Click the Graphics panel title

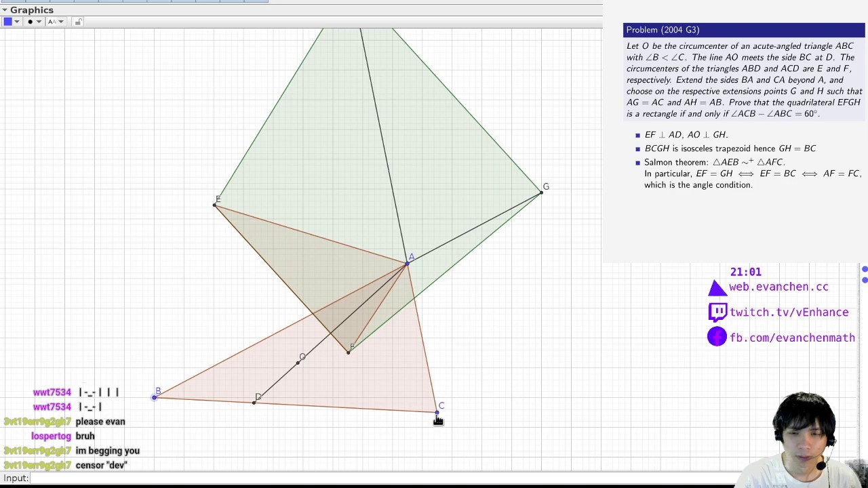[x=31, y=10]
